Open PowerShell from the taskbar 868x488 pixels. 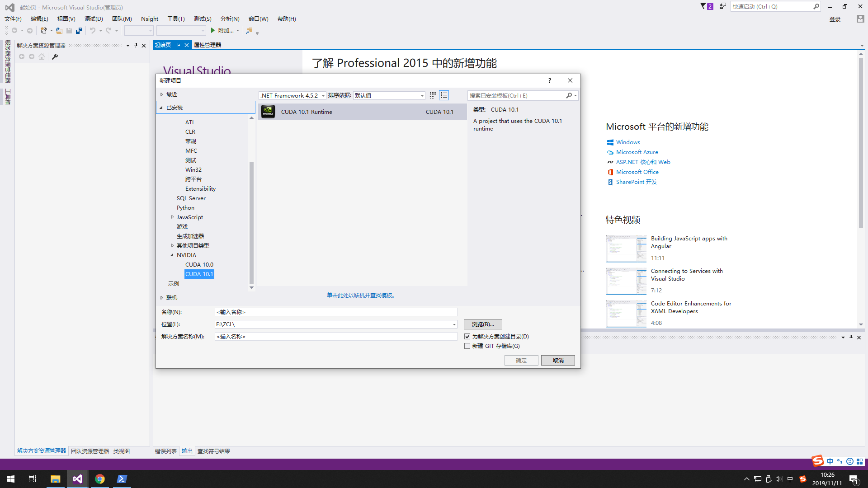coord(122,479)
